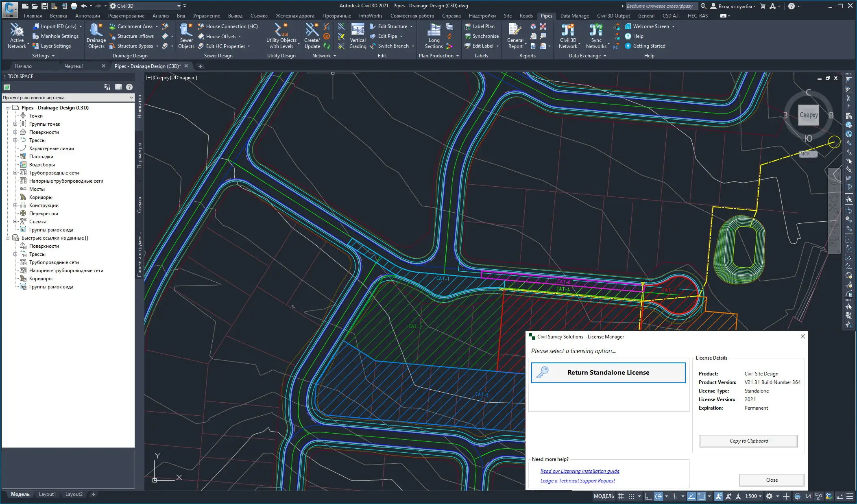This screenshot has height=504, width=857.
Task: Close the License Manager with Close button
Action: coord(772,480)
